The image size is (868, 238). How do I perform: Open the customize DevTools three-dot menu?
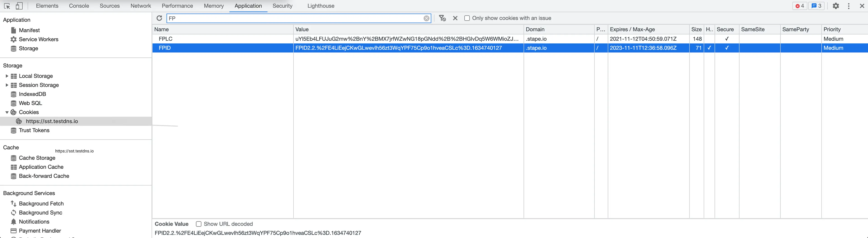tap(849, 6)
